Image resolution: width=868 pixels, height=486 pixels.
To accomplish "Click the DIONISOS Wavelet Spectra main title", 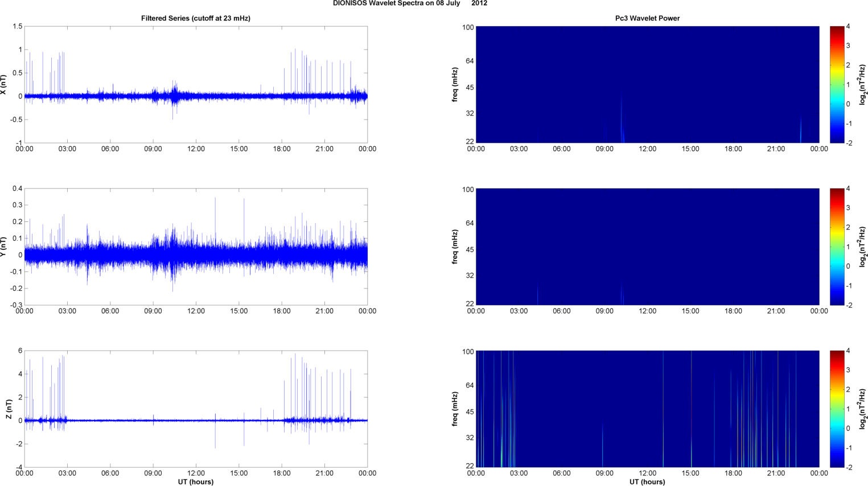I will [x=410, y=3].
